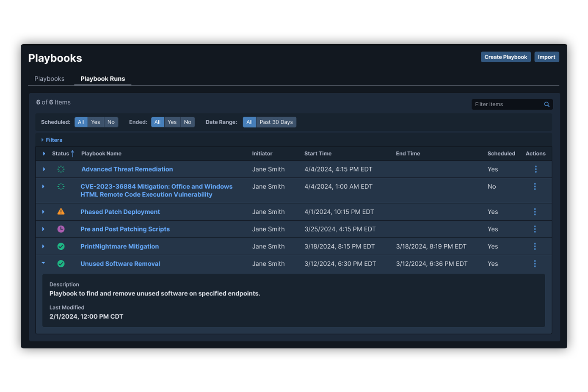Set Scheduled filter to Yes
Image resolution: width=588 pixels, height=392 pixels.
click(96, 122)
